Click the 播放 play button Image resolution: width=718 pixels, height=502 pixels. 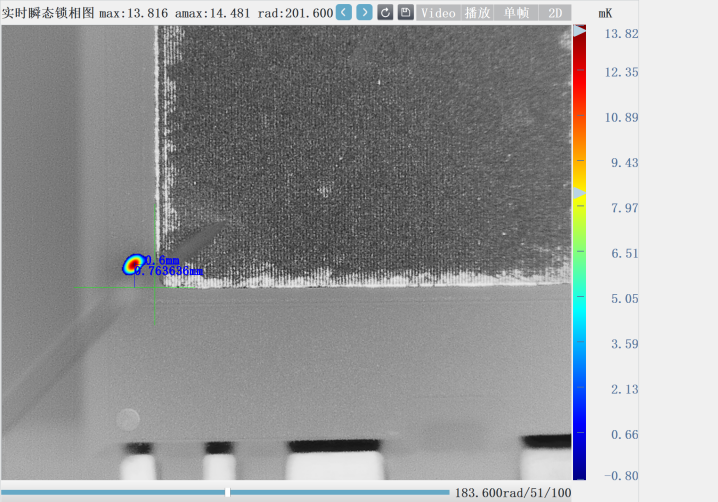click(x=478, y=13)
